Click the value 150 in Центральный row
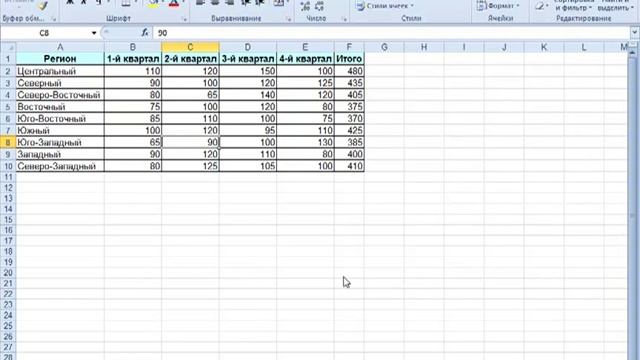This screenshot has height=360, width=640. 248,71
